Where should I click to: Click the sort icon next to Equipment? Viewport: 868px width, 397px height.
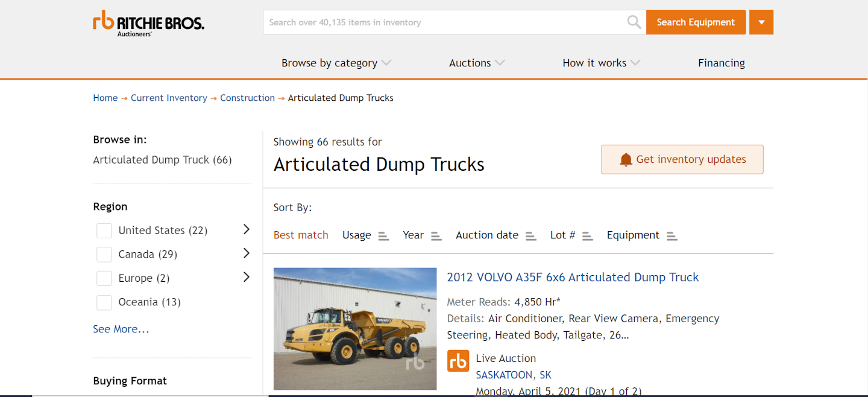click(672, 236)
